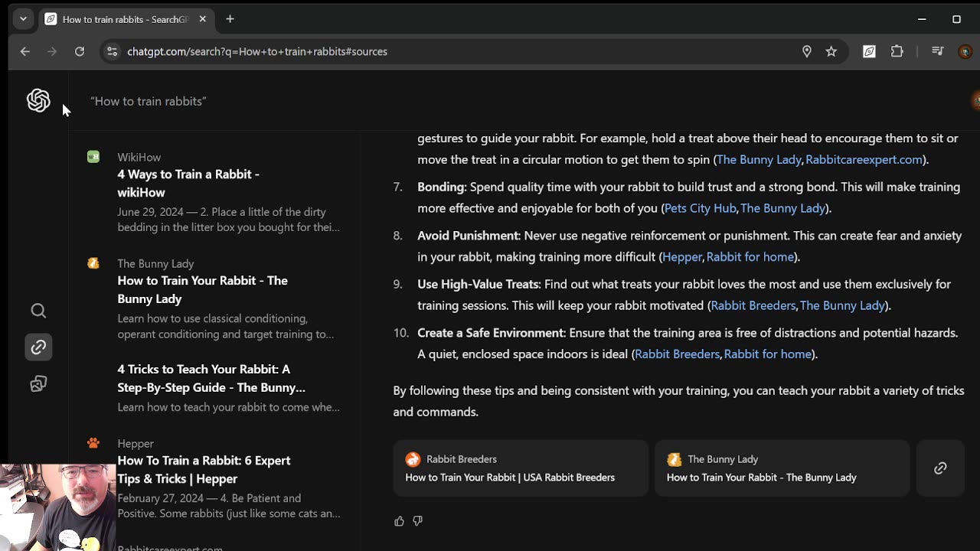Screen dimensions: 980x551
Task: Open the media control icon in toolbar
Action: 938,51
